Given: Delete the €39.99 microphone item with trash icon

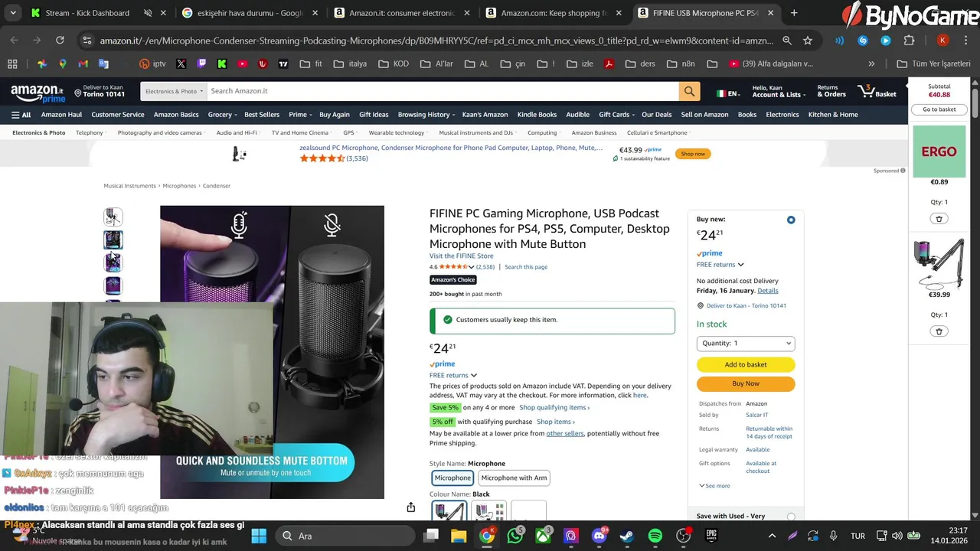Looking at the screenshot, I should [939, 331].
